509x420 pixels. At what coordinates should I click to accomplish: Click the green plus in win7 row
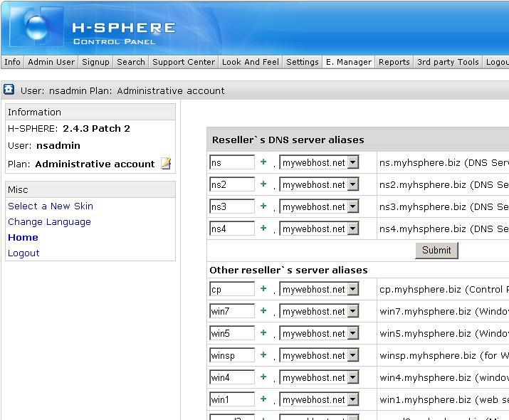tap(263, 310)
